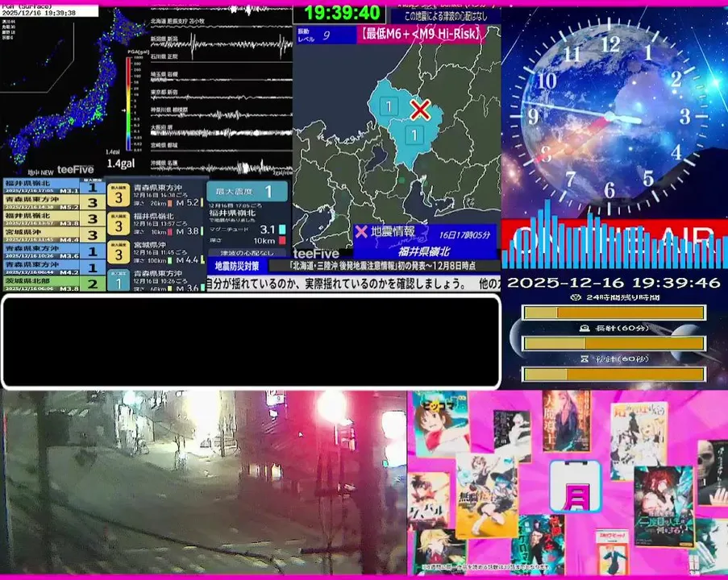Select the 福井県嶺北 M3.1 list row

[54, 187]
